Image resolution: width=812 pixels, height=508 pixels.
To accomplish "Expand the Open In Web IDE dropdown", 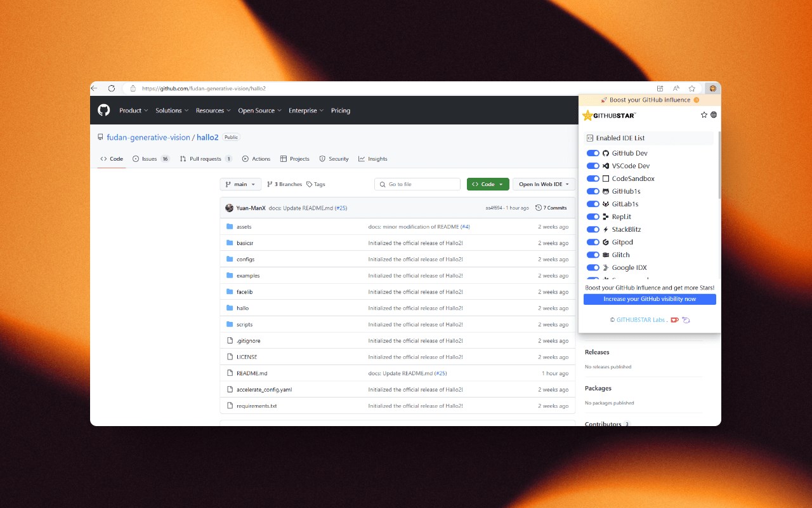I will click(544, 184).
